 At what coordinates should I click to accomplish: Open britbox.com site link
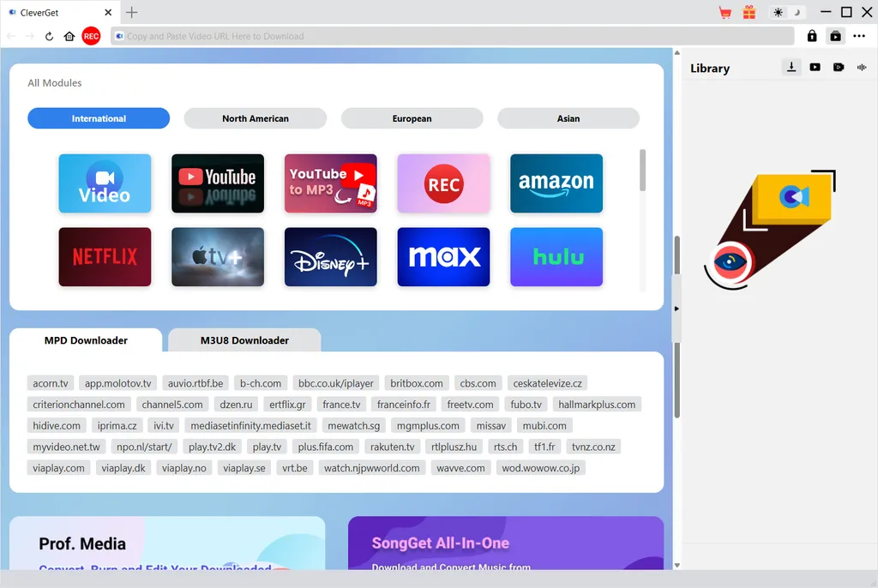417,383
